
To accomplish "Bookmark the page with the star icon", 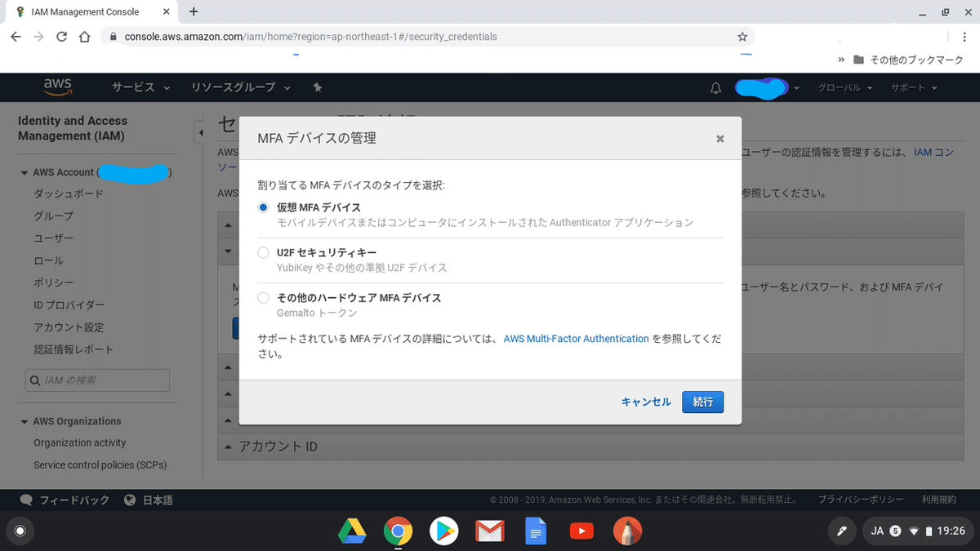I will click(742, 37).
